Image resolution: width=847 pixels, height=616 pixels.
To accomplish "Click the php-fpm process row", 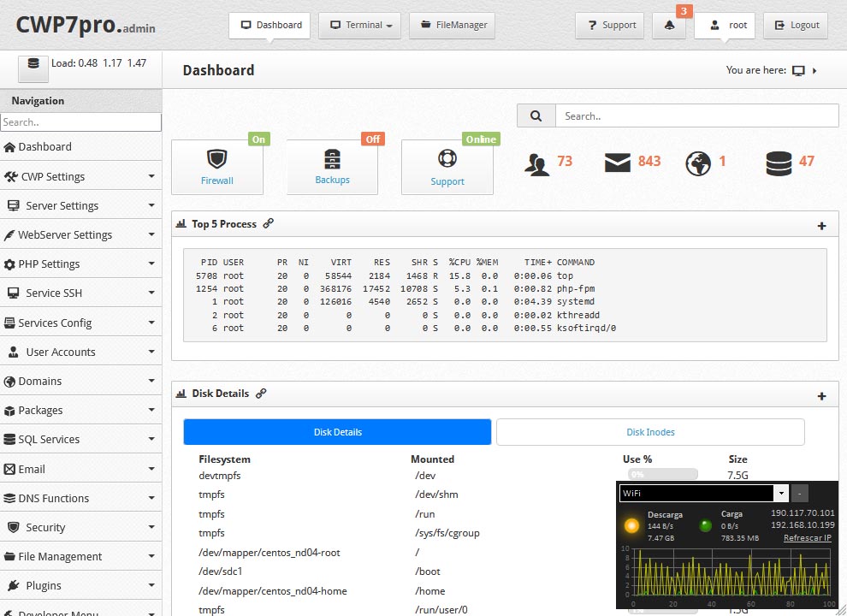I will [x=395, y=288].
